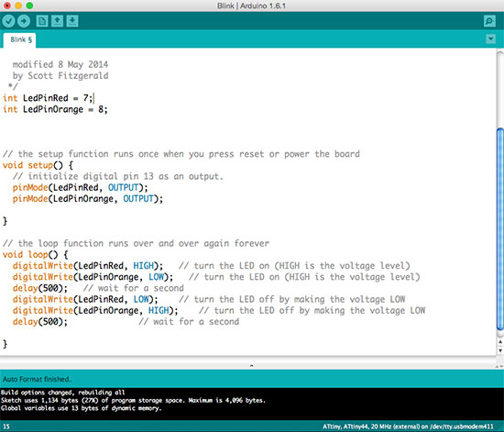Click the ATtiny44 board info in status bar
This screenshot has height=432, width=504.
coord(408,426)
